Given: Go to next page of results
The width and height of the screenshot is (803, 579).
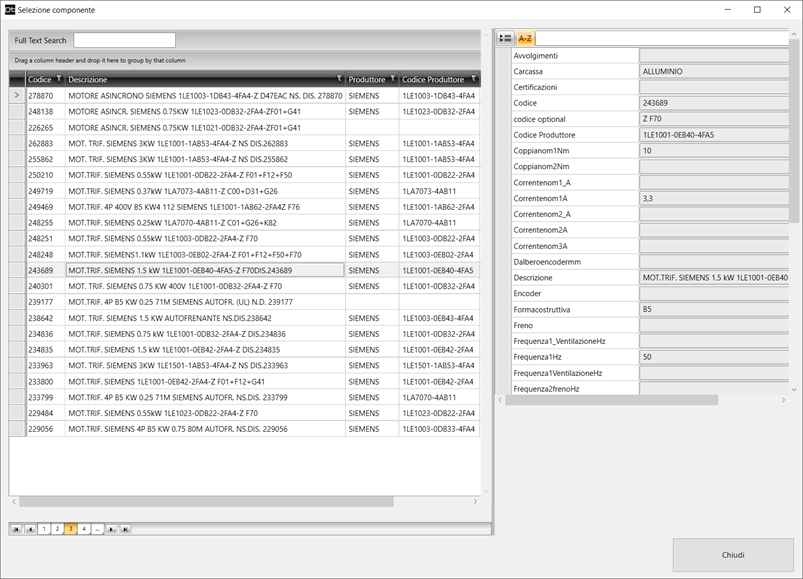Looking at the screenshot, I should click(111, 529).
